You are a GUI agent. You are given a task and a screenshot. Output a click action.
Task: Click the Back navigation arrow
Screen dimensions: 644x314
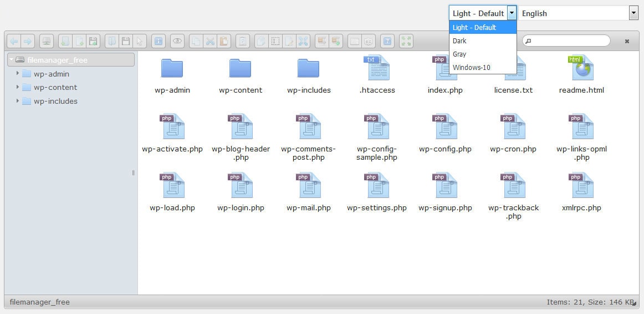pos(14,41)
